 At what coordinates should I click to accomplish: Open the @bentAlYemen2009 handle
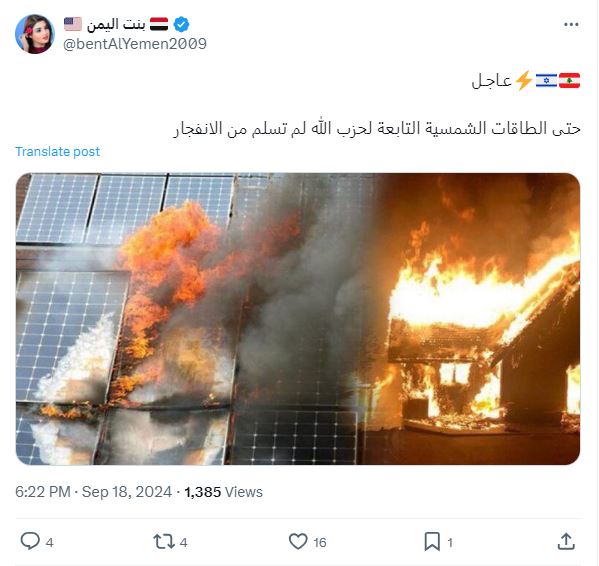coord(135,44)
